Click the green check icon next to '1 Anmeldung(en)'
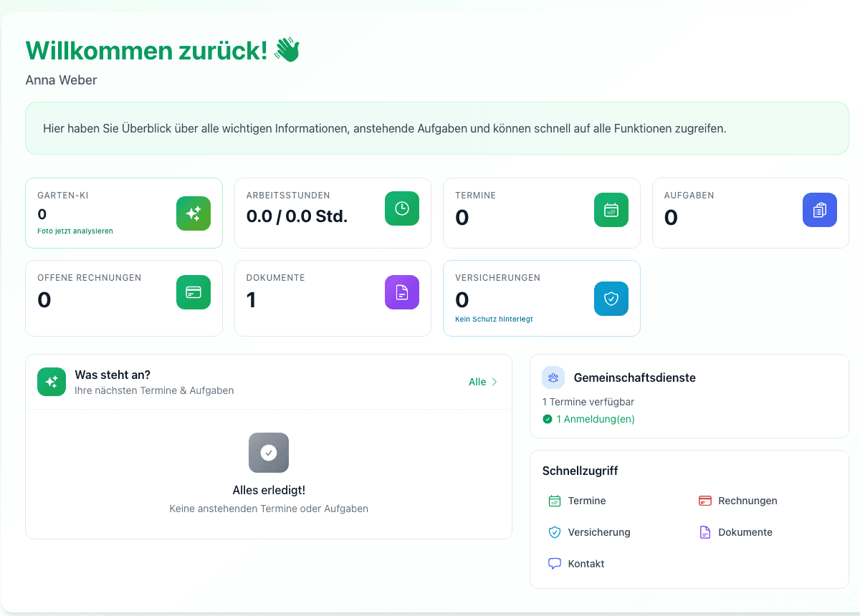The height and width of the screenshot is (616, 860). click(x=548, y=419)
